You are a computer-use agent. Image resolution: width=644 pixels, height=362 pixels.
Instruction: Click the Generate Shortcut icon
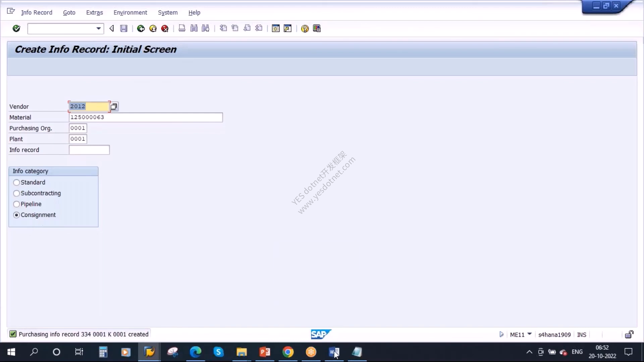click(x=288, y=28)
